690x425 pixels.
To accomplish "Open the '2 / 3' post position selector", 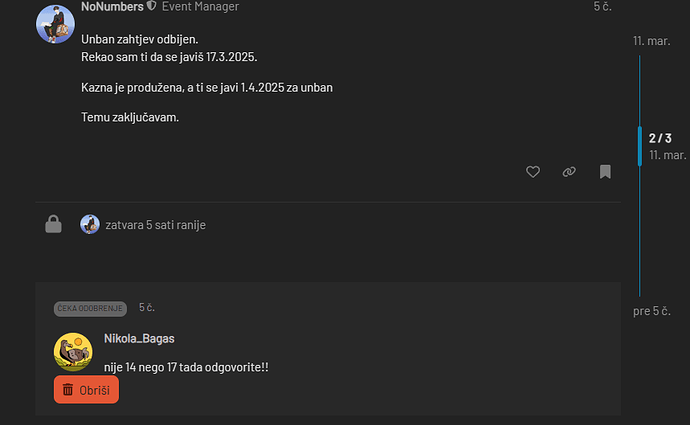I will (660, 138).
